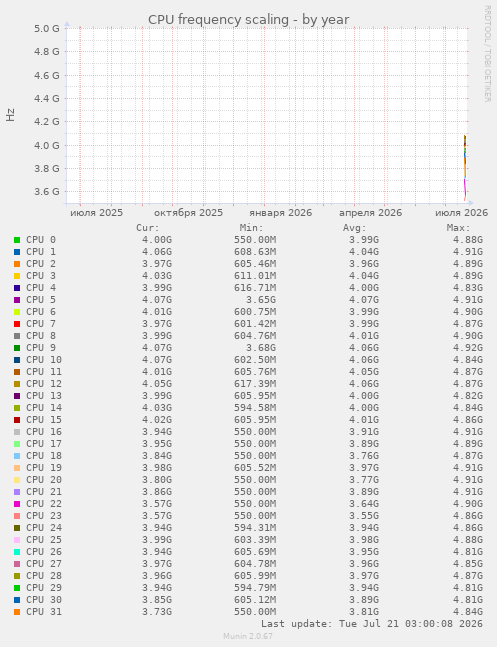
Task: Click the plotted data lines near July 2026
Action: coord(465,167)
